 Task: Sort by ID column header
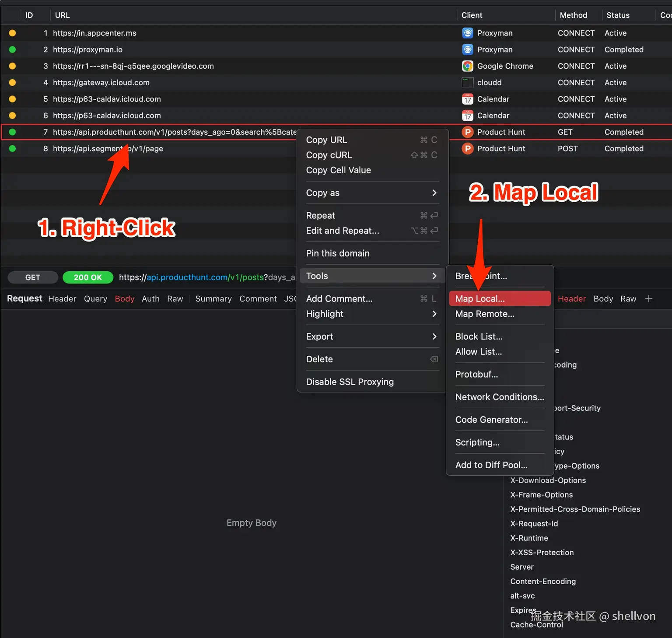pyautogui.click(x=29, y=15)
